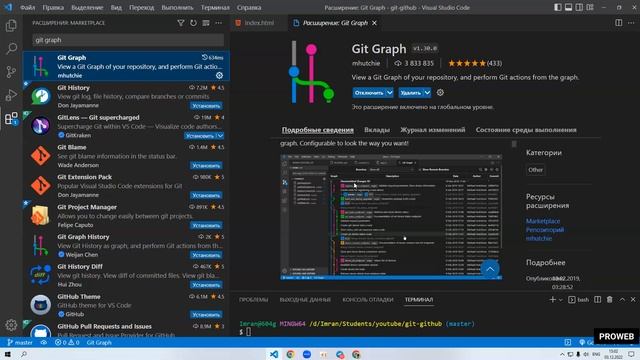
Task: Switch to Вклады tab
Action: 377,130
